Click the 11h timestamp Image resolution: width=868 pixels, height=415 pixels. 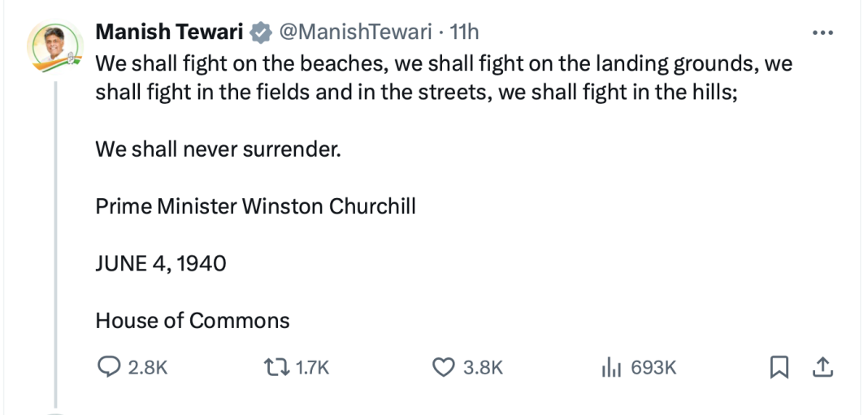pyautogui.click(x=464, y=32)
